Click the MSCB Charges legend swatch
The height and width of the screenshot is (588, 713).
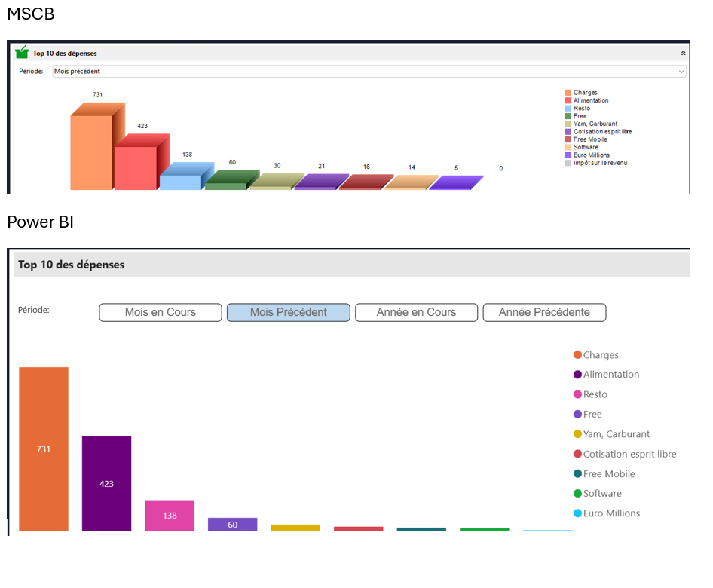(x=568, y=93)
